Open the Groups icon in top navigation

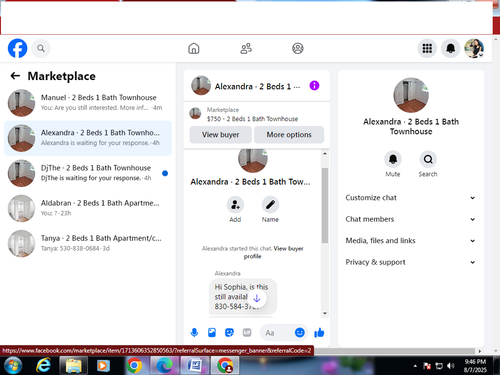(298, 48)
